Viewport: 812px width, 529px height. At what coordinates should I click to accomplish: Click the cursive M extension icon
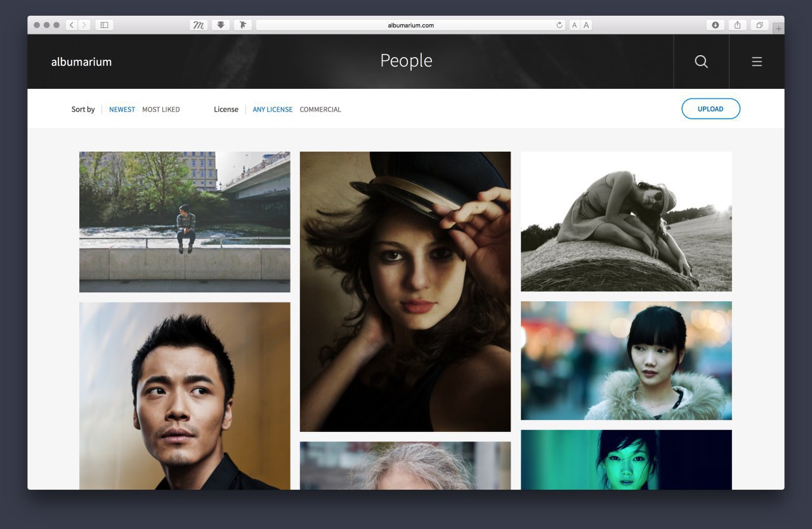click(x=199, y=25)
